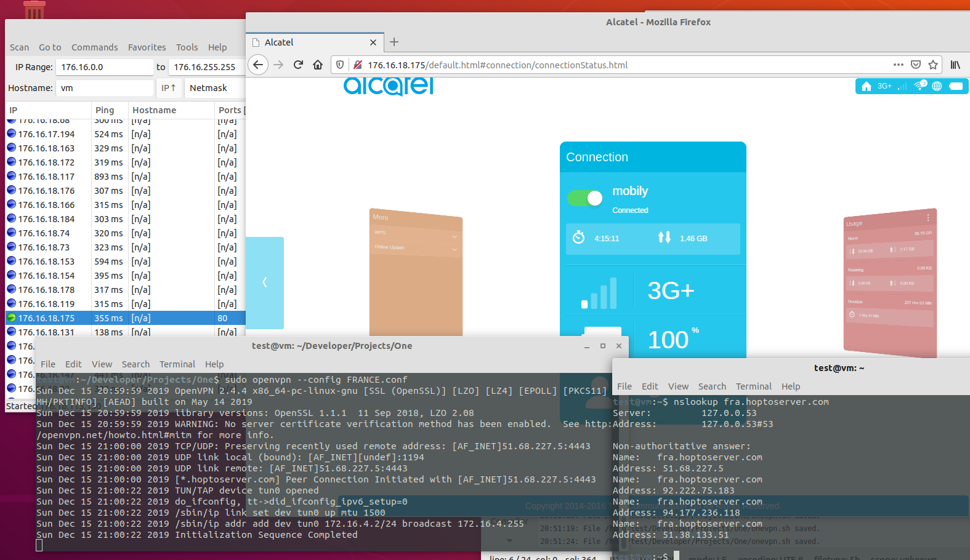This screenshot has width=970, height=560.
Task: Click the Alcatel home icon in the status bar
Action: 867,86
